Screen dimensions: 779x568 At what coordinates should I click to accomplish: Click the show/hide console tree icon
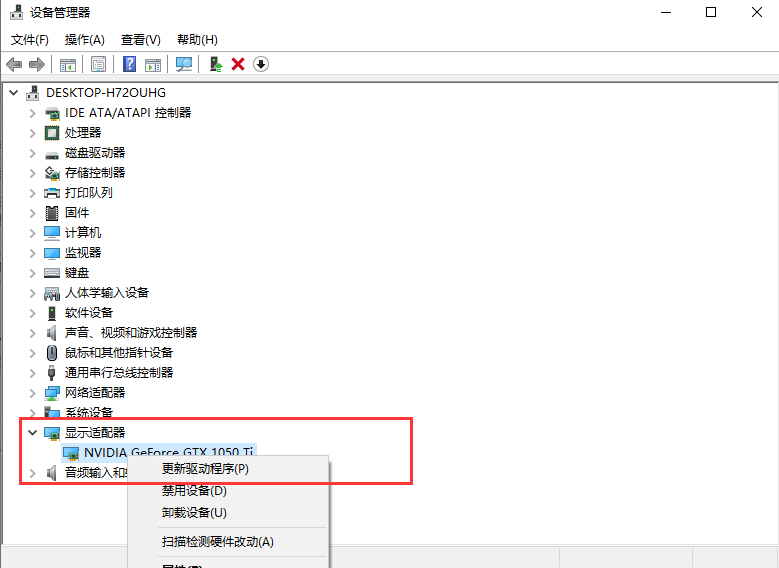(68, 64)
